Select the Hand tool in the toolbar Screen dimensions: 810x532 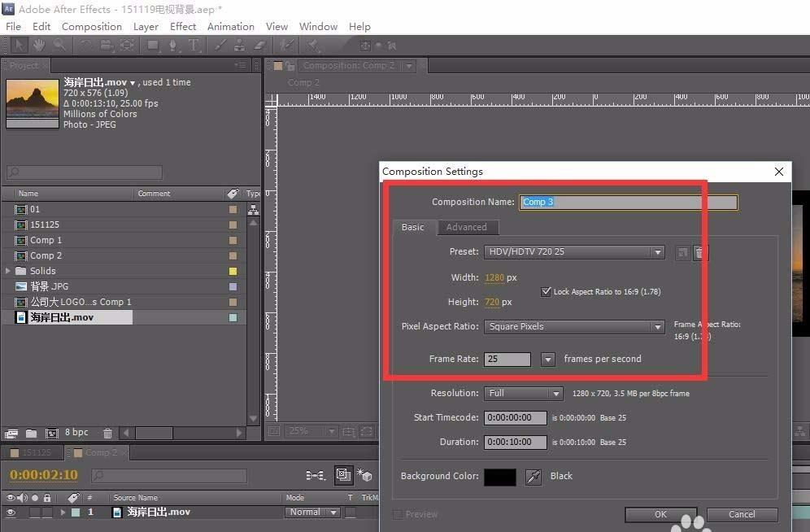pos(38,46)
